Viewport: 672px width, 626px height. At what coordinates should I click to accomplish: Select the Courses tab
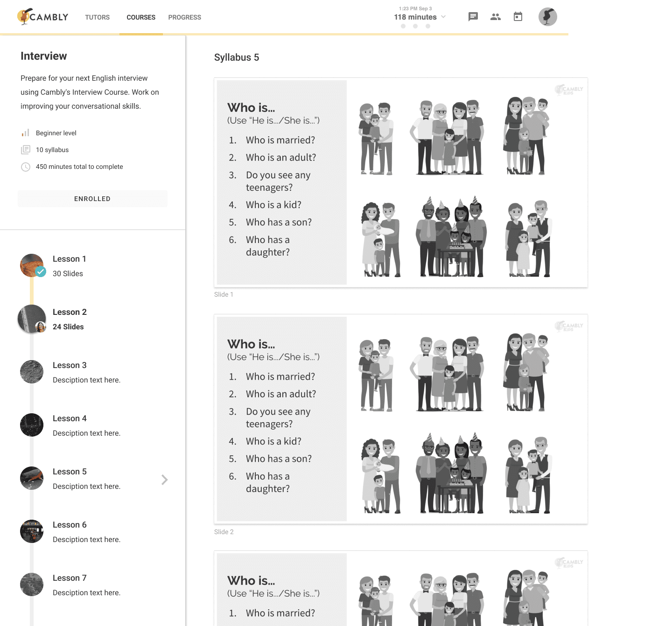click(x=141, y=17)
